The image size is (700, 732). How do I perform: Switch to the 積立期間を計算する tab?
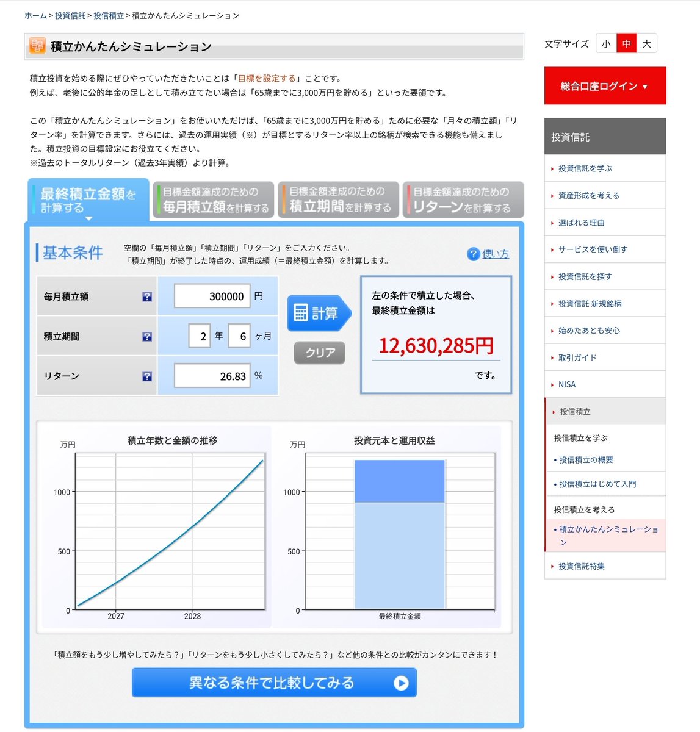[338, 199]
